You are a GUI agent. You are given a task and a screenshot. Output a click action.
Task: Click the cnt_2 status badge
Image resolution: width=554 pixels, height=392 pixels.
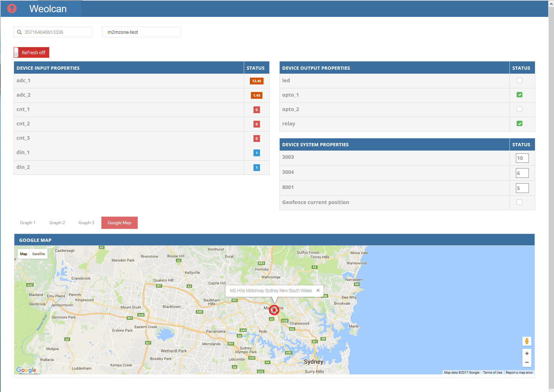257,124
